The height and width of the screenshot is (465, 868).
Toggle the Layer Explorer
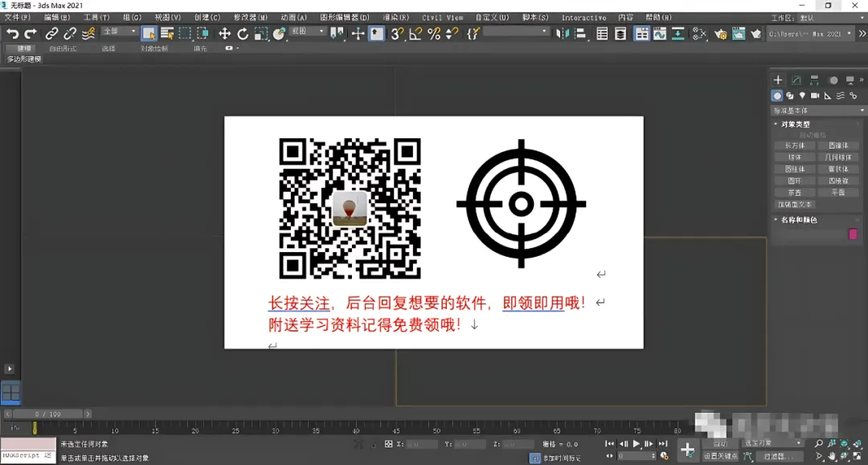coord(620,34)
